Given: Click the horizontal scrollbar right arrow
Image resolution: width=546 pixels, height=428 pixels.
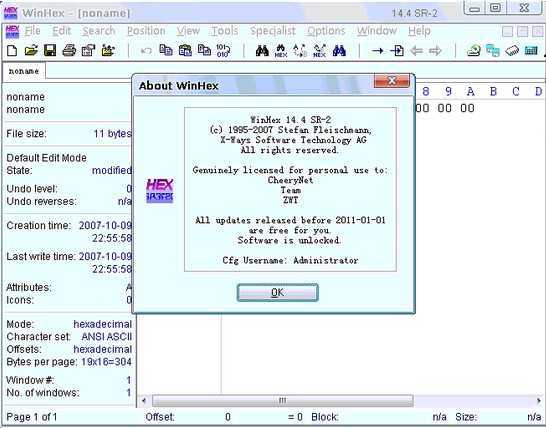Looking at the screenshot, I should click(x=538, y=400).
